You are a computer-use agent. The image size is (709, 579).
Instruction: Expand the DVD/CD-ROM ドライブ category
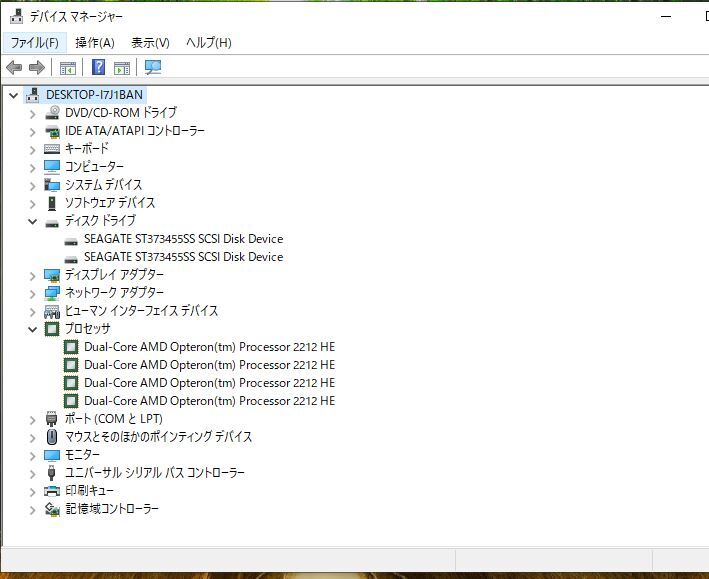33,114
